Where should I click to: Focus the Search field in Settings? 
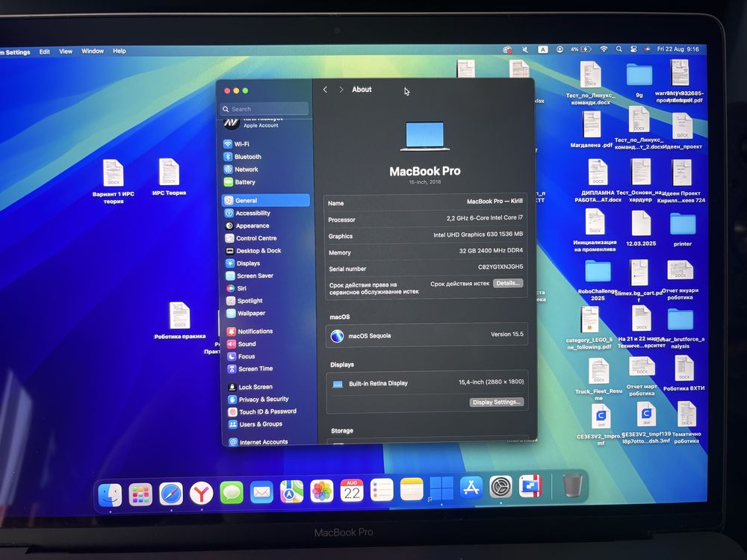[264, 109]
